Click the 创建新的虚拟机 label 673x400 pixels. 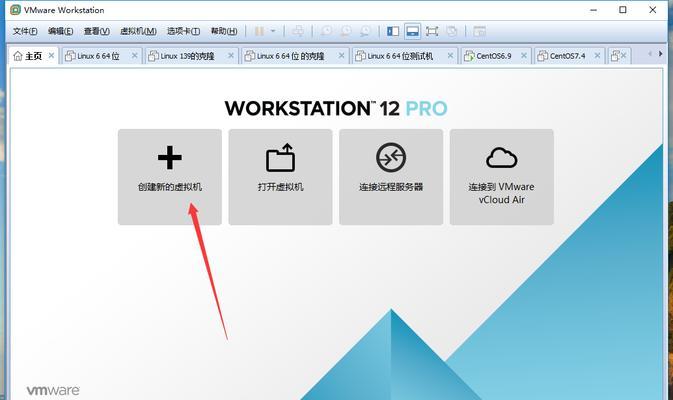point(170,187)
